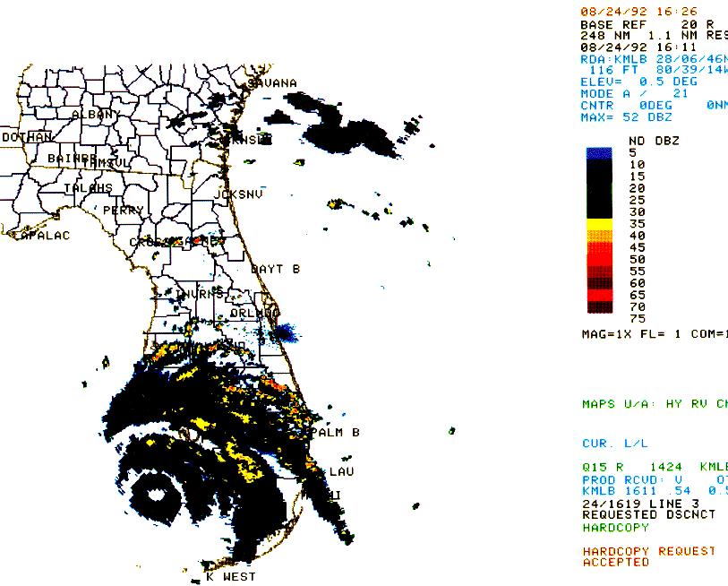Select the 08/24/92 16:11 scan time
The width and height of the screenshot is (728, 586).
tap(638, 47)
